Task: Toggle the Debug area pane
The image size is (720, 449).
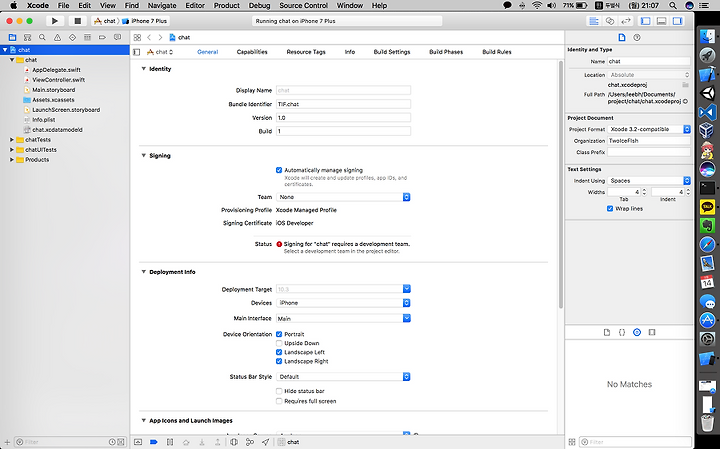Action: [x=661, y=21]
